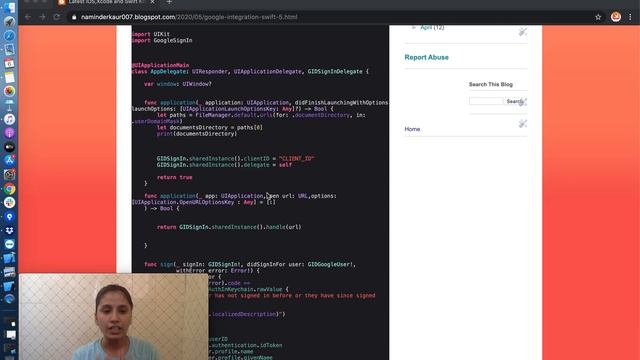The image size is (640, 360).
Task: Switch to Google Chrome in dock
Action: pyautogui.click(x=9, y=189)
